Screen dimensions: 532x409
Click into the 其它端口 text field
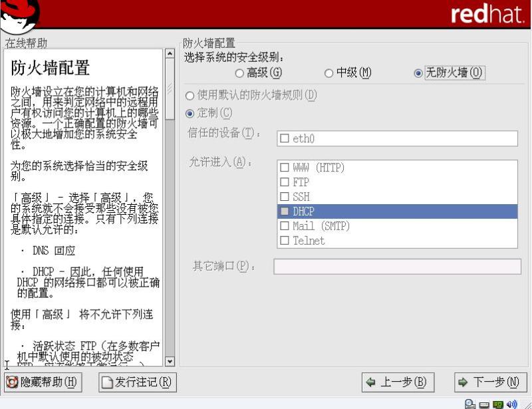click(x=397, y=267)
